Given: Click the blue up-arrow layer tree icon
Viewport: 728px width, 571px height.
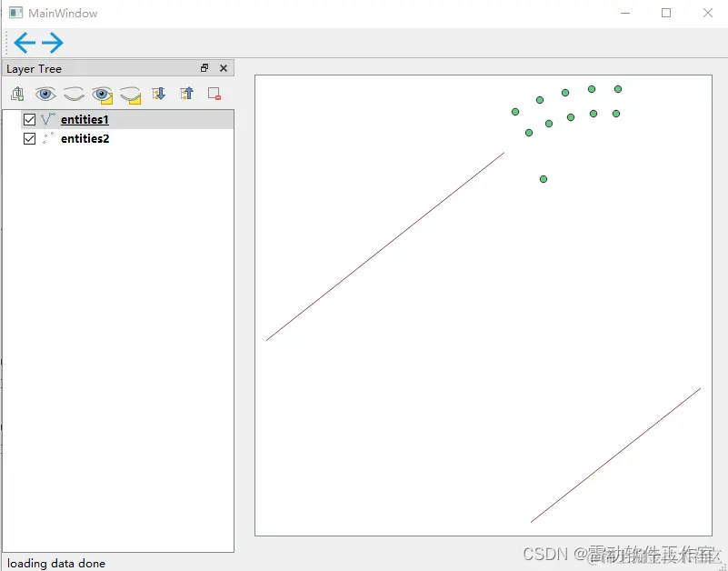Looking at the screenshot, I should click(x=186, y=94).
